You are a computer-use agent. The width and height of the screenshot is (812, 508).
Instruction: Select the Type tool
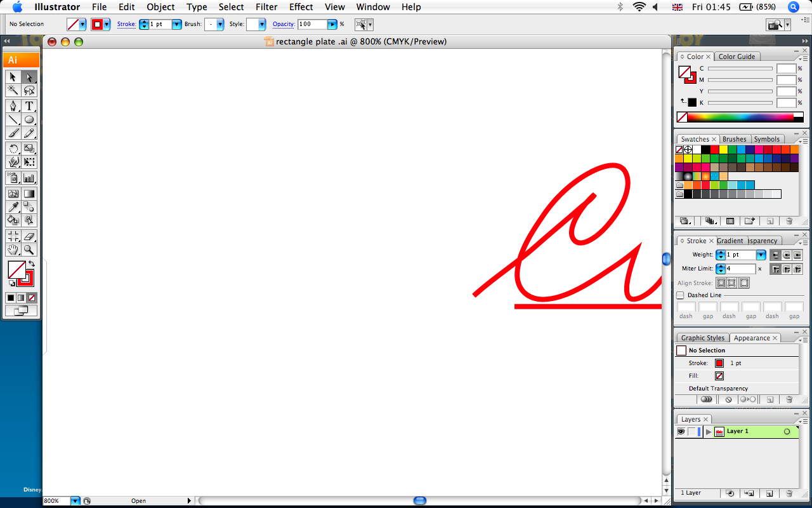point(29,106)
